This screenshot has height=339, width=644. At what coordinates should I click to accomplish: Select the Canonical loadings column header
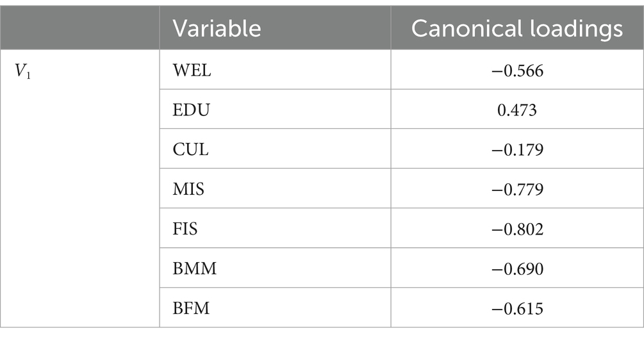click(517, 28)
